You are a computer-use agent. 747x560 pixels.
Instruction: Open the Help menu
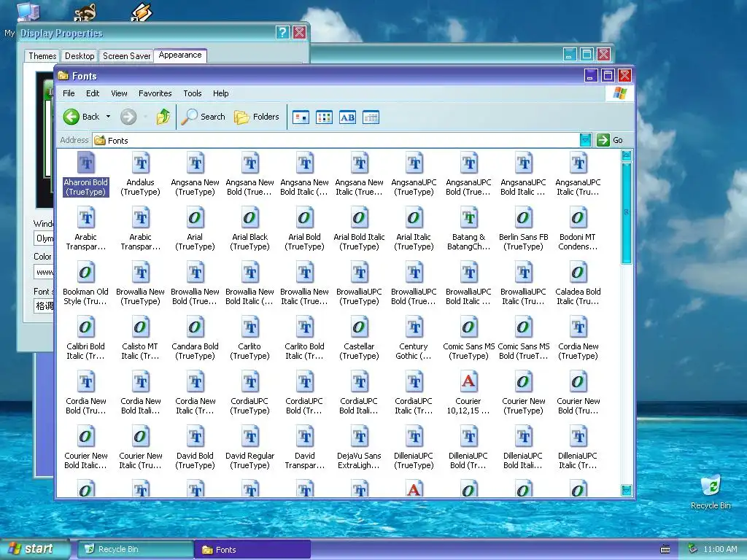click(220, 93)
